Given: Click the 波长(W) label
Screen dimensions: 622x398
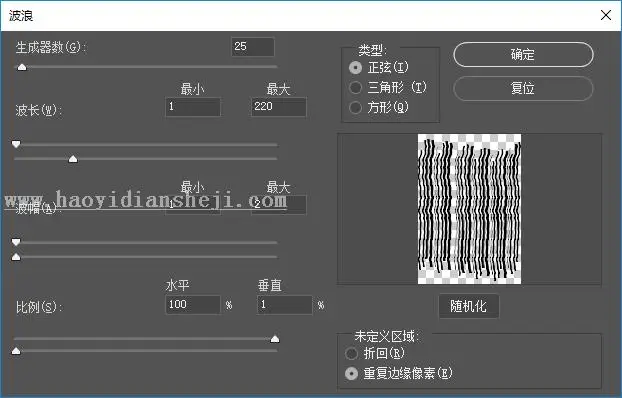Looking at the screenshot, I should point(39,110).
